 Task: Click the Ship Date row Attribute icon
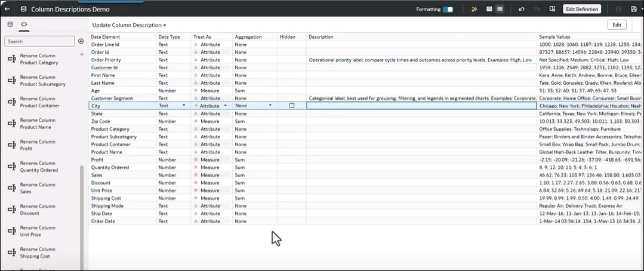pyautogui.click(x=196, y=214)
